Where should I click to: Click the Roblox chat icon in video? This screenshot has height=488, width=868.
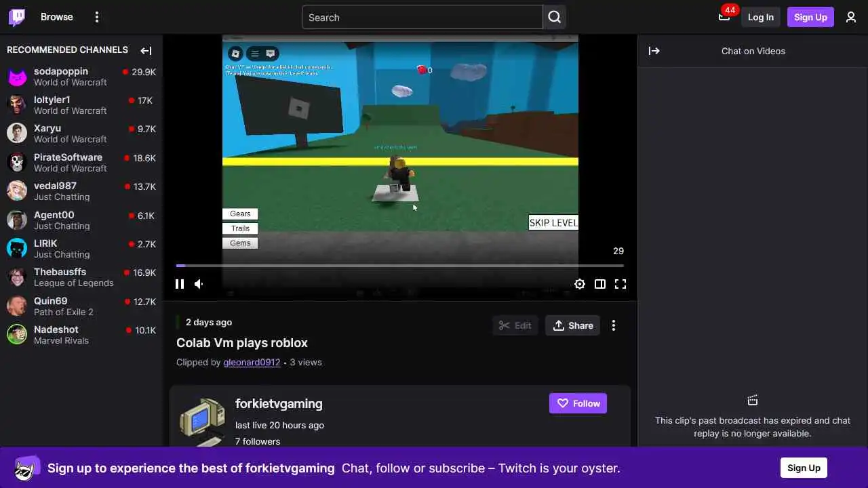point(271,54)
